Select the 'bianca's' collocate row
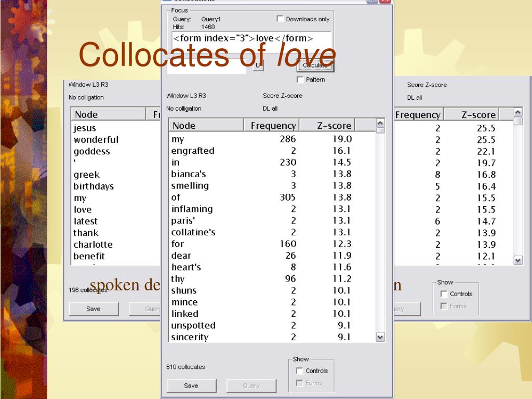The image size is (532, 399). coord(272,174)
